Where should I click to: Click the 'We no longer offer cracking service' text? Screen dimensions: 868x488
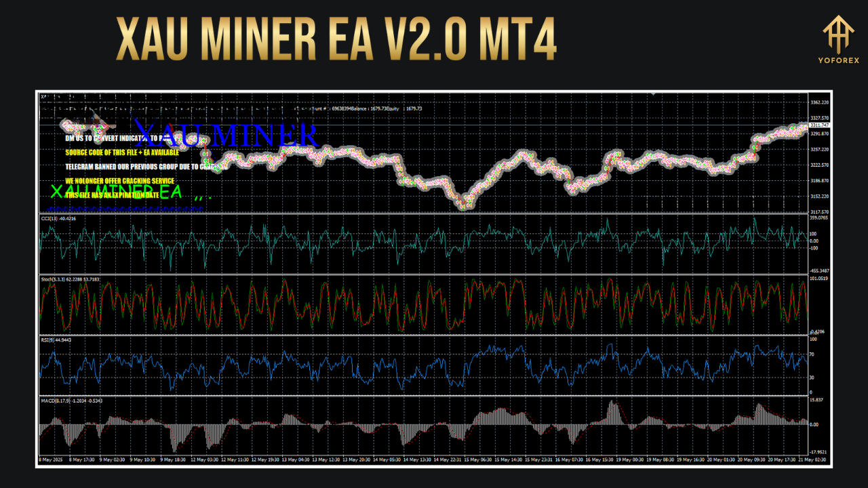(x=119, y=181)
